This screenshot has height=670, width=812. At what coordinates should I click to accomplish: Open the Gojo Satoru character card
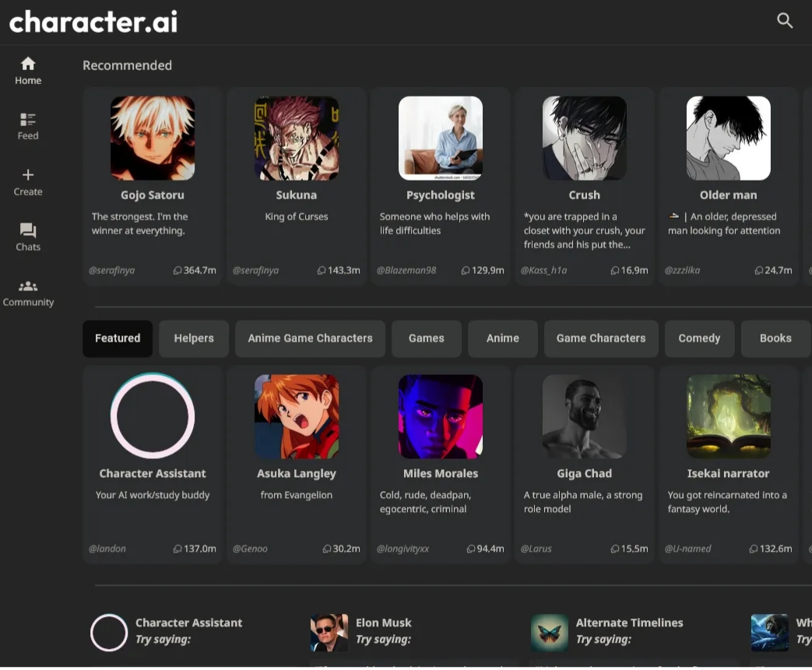[x=153, y=187]
